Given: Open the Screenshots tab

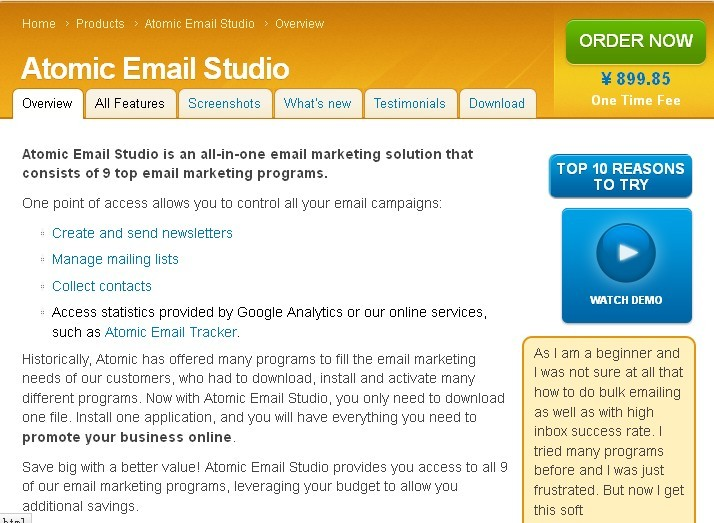Looking at the screenshot, I should pyautogui.click(x=224, y=104).
